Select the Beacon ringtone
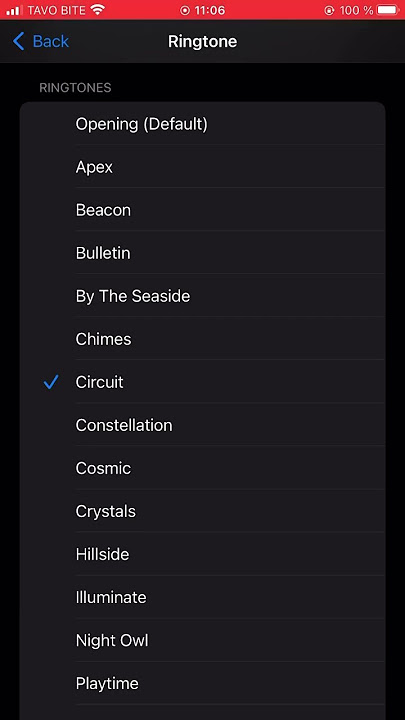Screen dimensions: 405x720 tap(202, 210)
